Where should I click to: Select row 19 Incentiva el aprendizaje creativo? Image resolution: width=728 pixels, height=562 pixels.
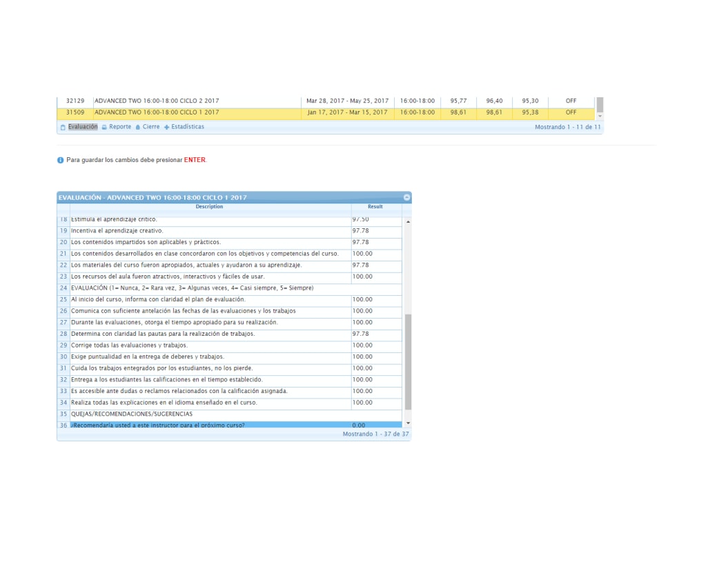229,230
